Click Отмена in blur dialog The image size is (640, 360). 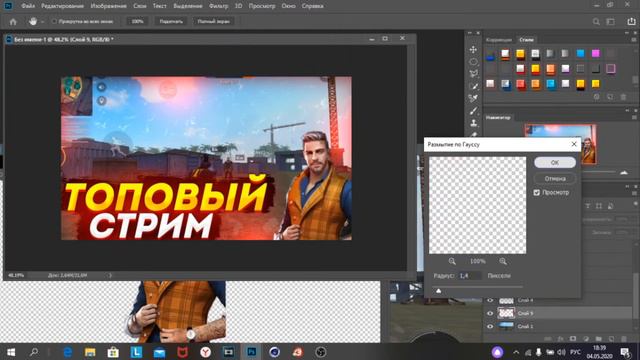click(555, 178)
